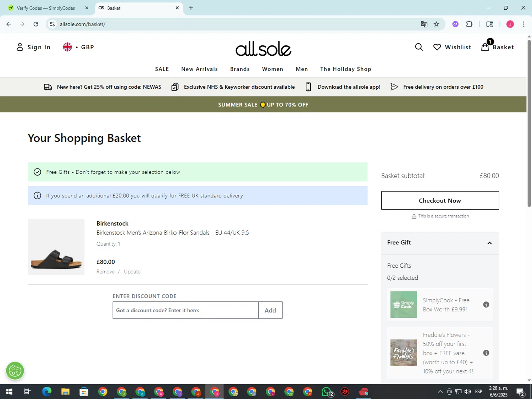Click the page vertical scrollbar
Viewport: 532px width, 399px height.
click(x=529, y=123)
